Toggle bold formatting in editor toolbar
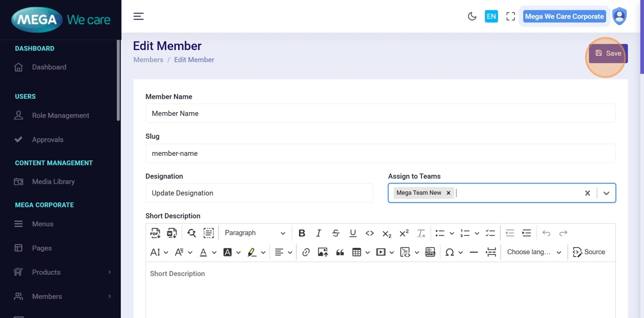This screenshot has width=644, height=318. click(301, 233)
